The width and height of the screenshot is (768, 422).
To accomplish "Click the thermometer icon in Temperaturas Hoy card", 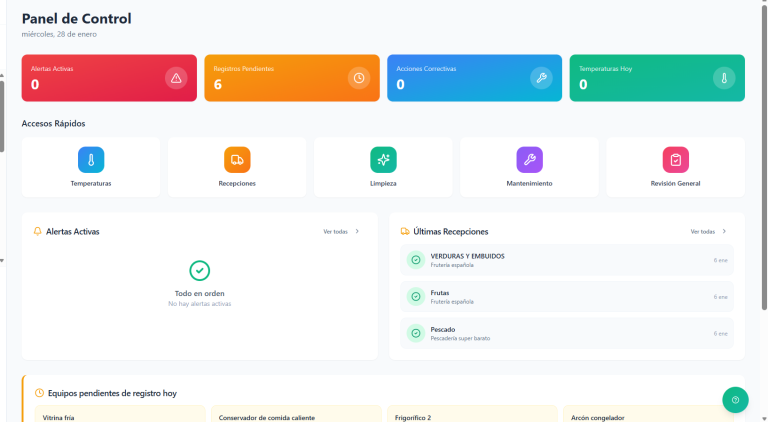I will (723, 78).
